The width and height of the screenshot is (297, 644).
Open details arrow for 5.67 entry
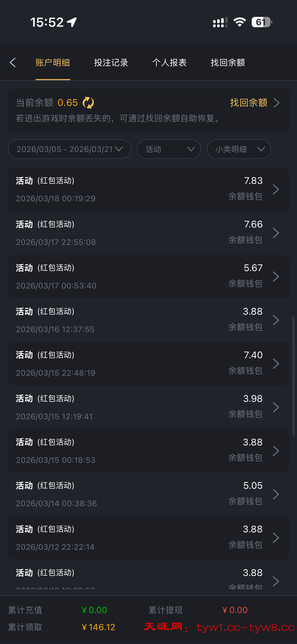click(276, 277)
